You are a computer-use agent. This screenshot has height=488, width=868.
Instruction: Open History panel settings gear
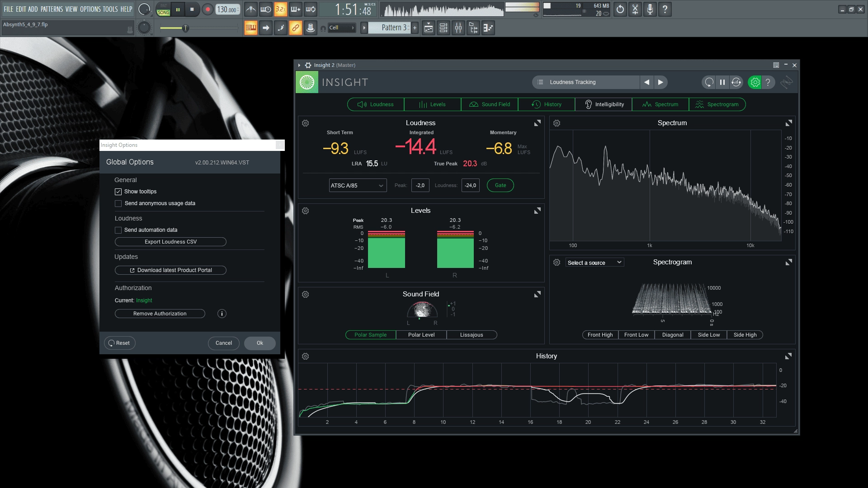(x=306, y=357)
